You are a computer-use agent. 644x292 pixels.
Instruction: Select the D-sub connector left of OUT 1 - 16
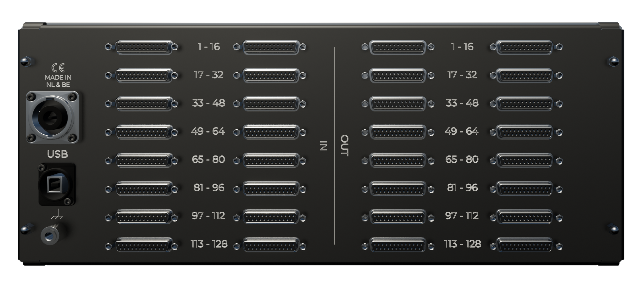tap(397, 47)
